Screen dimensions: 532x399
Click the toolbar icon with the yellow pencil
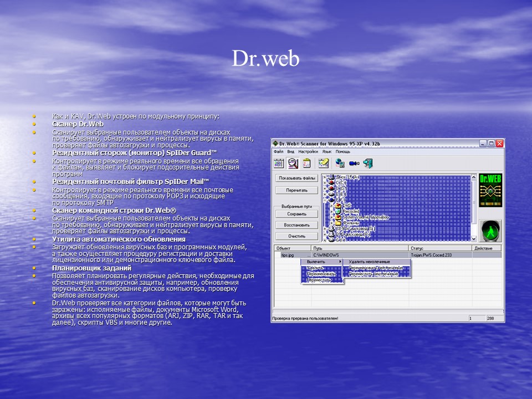(324, 163)
